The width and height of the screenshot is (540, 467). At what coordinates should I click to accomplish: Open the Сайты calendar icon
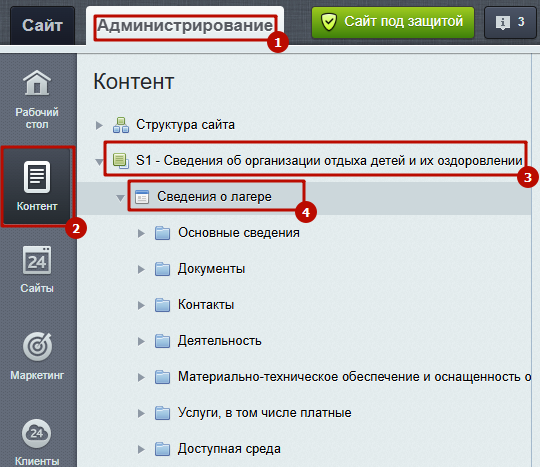37,260
